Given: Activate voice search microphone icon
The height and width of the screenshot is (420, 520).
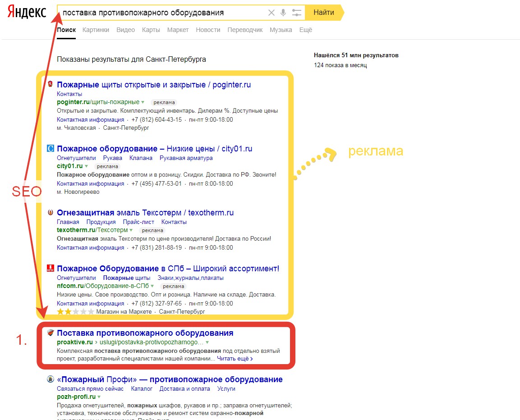Looking at the screenshot, I should (283, 13).
